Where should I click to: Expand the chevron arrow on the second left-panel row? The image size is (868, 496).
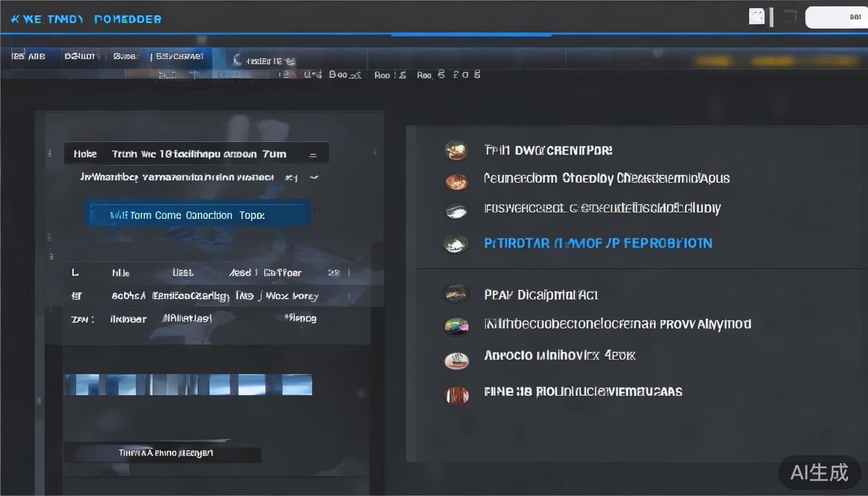coord(314,178)
